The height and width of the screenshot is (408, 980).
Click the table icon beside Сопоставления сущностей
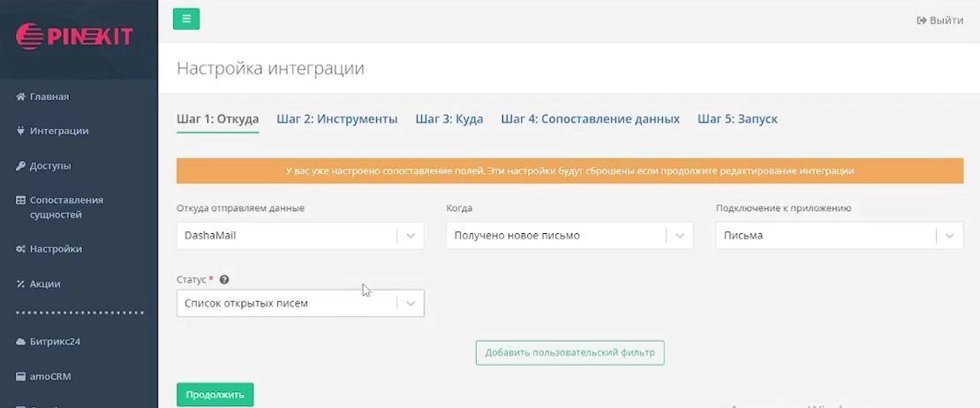coord(20,200)
